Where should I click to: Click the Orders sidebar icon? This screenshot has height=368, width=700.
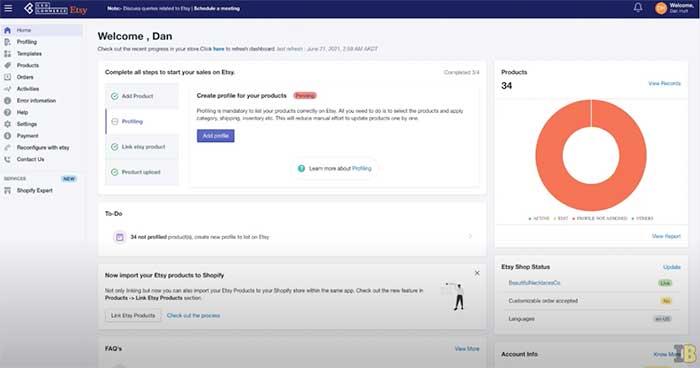7,77
